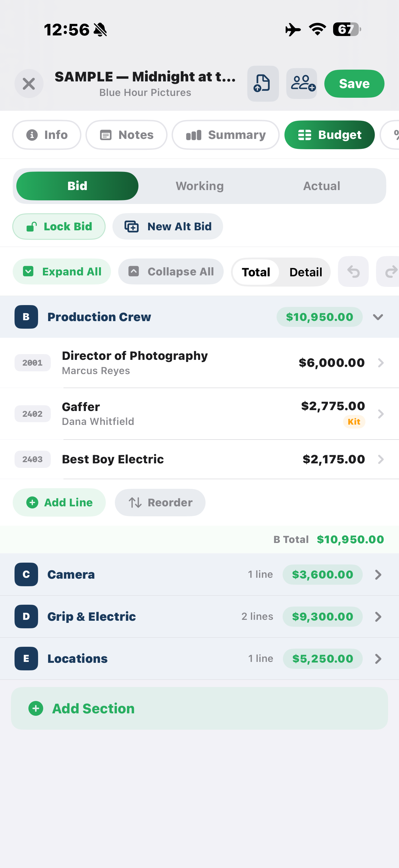Save the budget

[354, 84]
